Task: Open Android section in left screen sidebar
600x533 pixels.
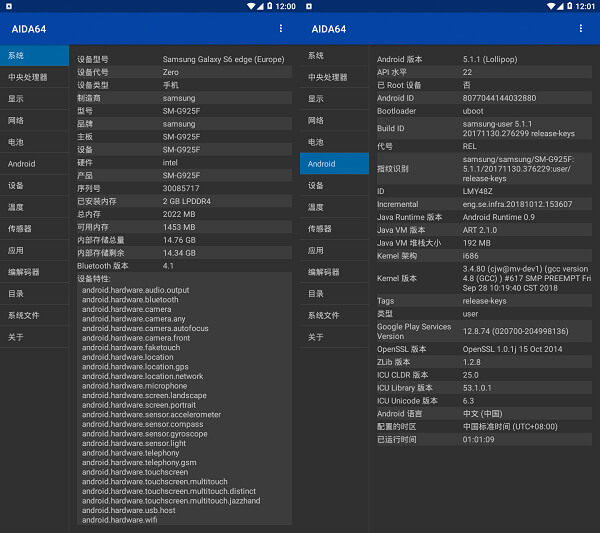Action: pyautogui.click(x=34, y=164)
